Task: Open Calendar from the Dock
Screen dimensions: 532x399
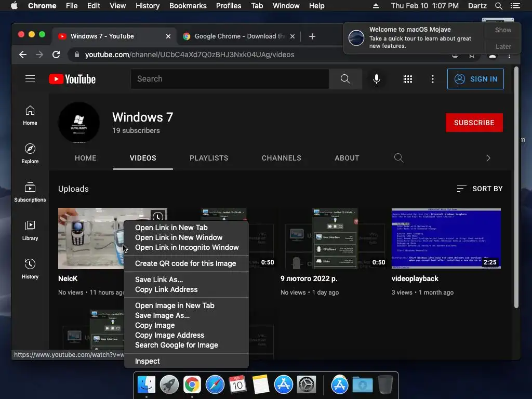Action: coord(237,385)
